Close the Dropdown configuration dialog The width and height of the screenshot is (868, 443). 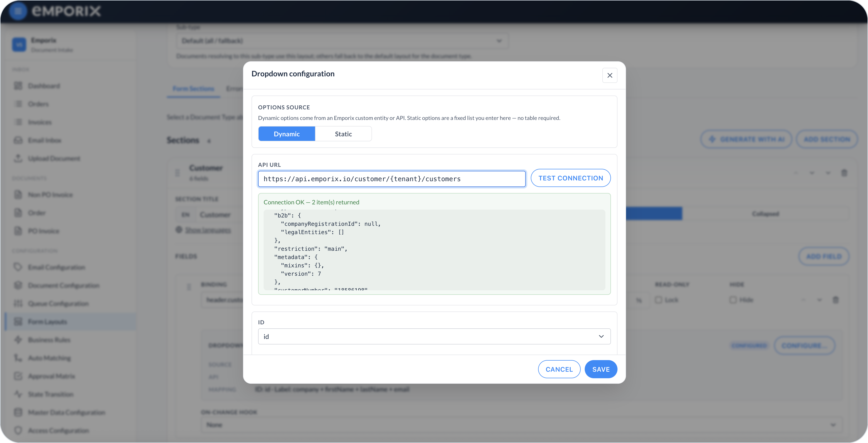(x=610, y=75)
